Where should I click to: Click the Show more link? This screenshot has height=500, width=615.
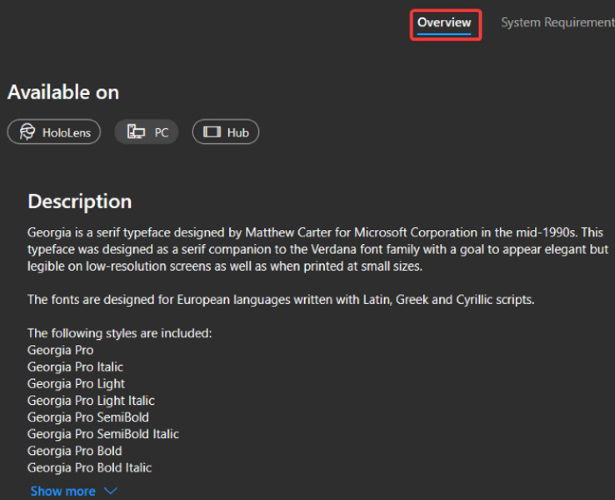(63, 491)
